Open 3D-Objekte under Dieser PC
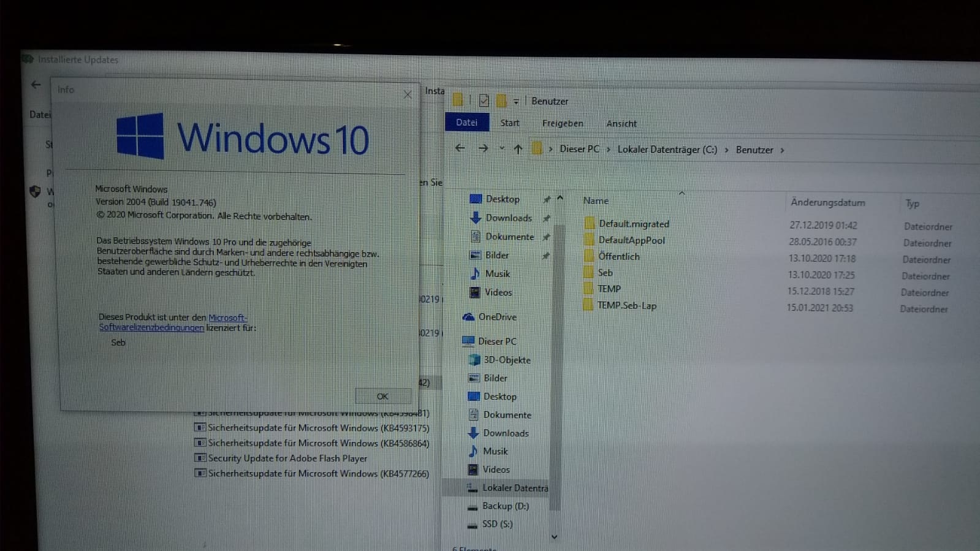Image resolution: width=980 pixels, height=551 pixels. [506, 360]
